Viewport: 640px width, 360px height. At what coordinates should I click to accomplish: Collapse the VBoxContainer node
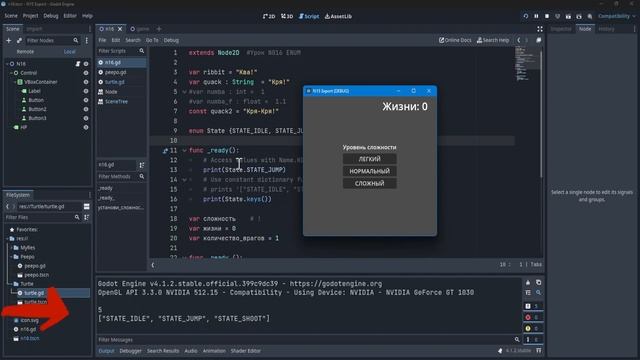point(15,82)
